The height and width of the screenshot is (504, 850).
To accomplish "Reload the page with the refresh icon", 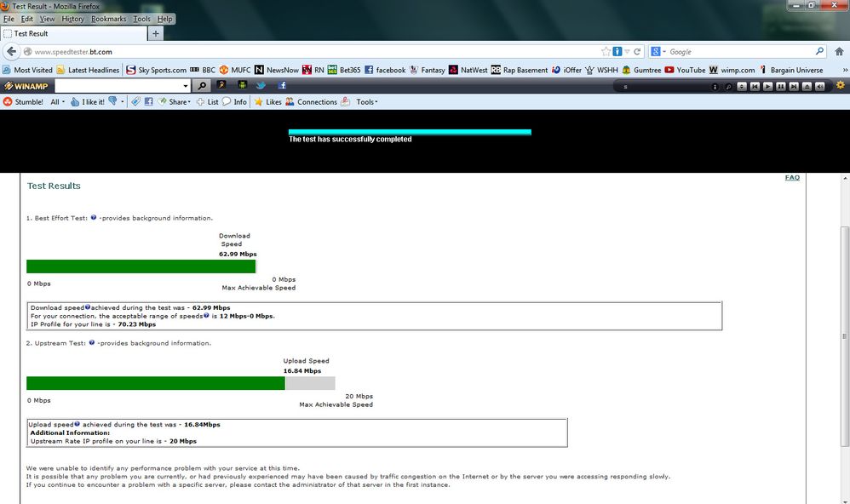I will pos(637,51).
